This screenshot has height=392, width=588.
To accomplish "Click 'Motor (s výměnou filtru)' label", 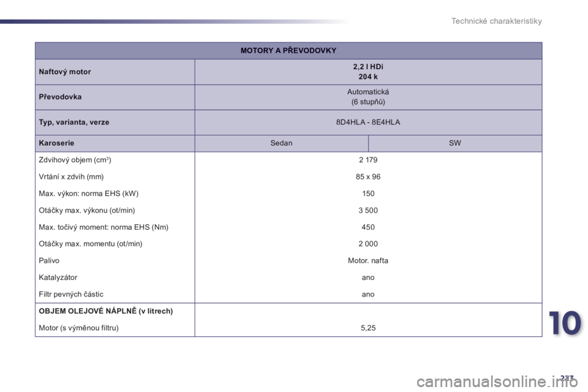I will tap(79, 328).
